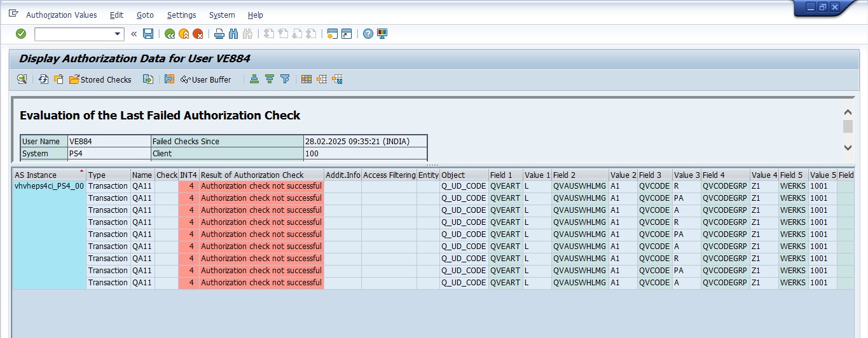The image size is (868, 338).
Task: Click the Stored Checks button
Action: click(x=100, y=79)
